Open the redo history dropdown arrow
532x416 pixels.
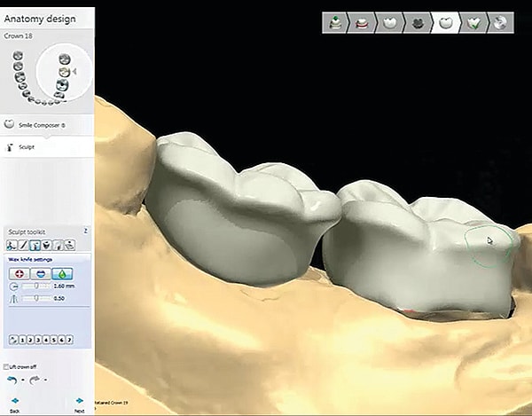(x=45, y=380)
